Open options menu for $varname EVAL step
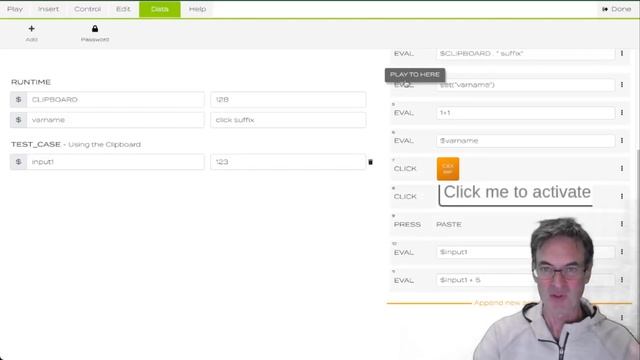The width and height of the screenshot is (640, 360). click(622, 140)
